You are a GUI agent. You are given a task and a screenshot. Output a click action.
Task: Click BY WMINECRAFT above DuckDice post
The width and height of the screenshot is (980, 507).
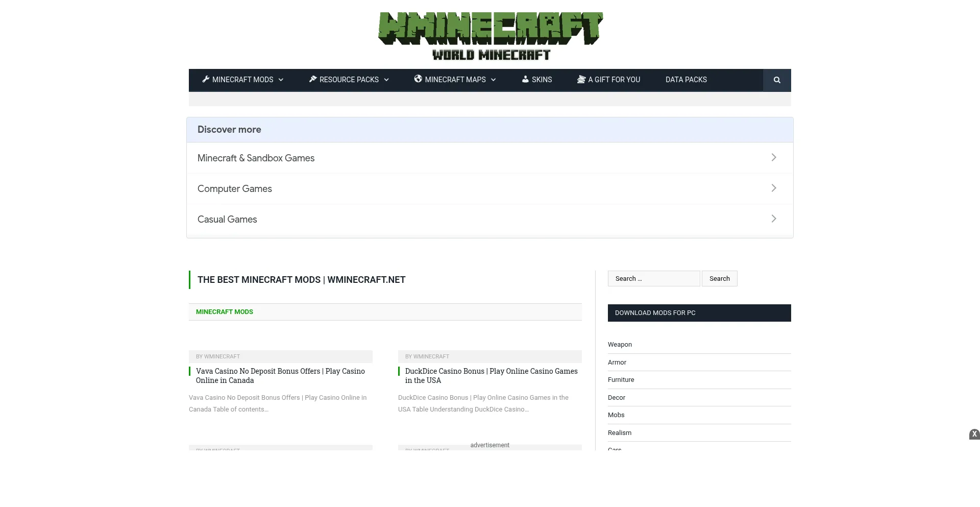pyautogui.click(x=427, y=356)
